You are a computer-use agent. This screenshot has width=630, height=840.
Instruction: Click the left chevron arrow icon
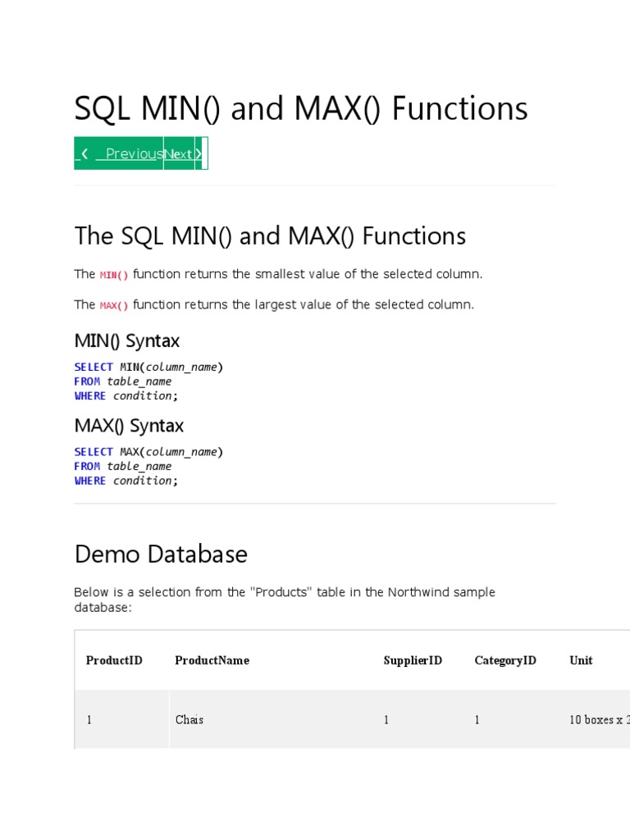point(84,153)
